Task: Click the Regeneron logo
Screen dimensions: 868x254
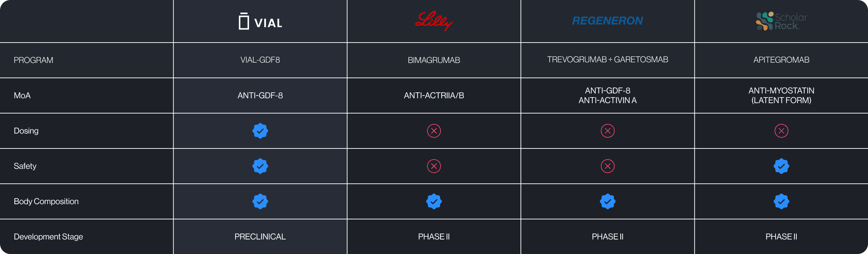Action: pyautogui.click(x=608, y=21)
